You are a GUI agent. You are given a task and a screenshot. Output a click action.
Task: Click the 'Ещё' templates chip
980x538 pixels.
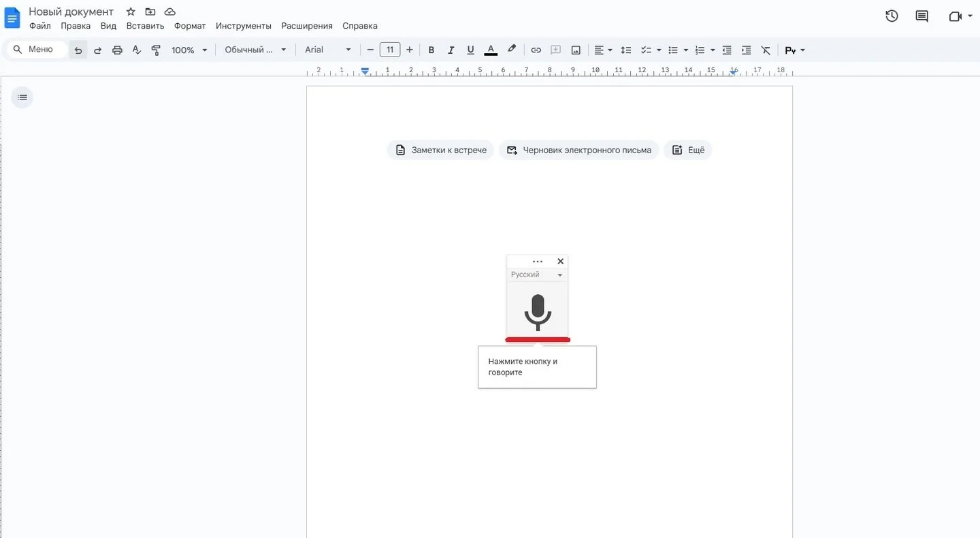688,150
